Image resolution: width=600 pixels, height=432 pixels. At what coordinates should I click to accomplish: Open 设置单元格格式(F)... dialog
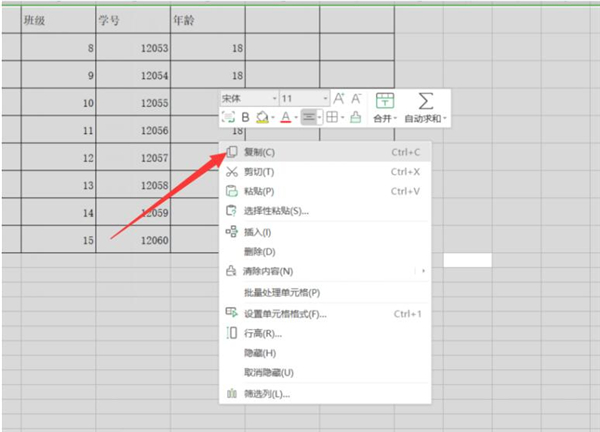tap(285, 314)
